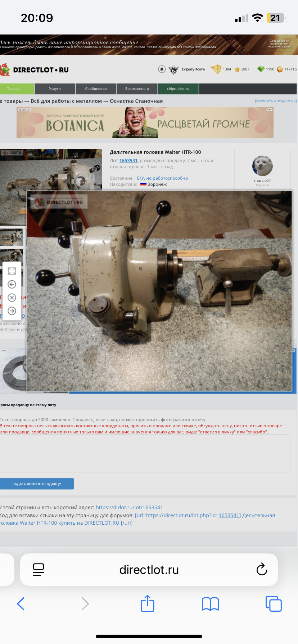Tap Safari page settings reader icon
This screenshot has height=644, width=298.
click(39, 569)
